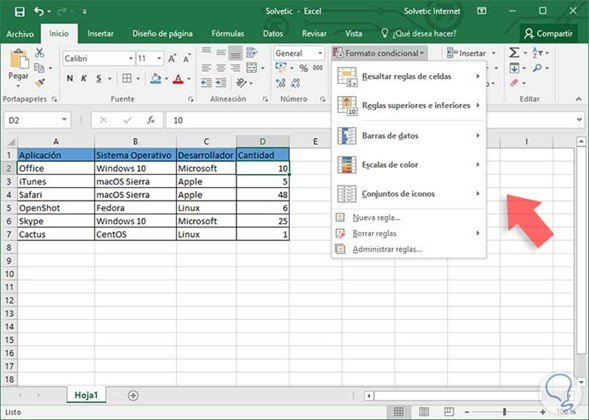This screenshot has height=420, width=589.
Task: Click the Formato condicional button
Action: (379, 53)
